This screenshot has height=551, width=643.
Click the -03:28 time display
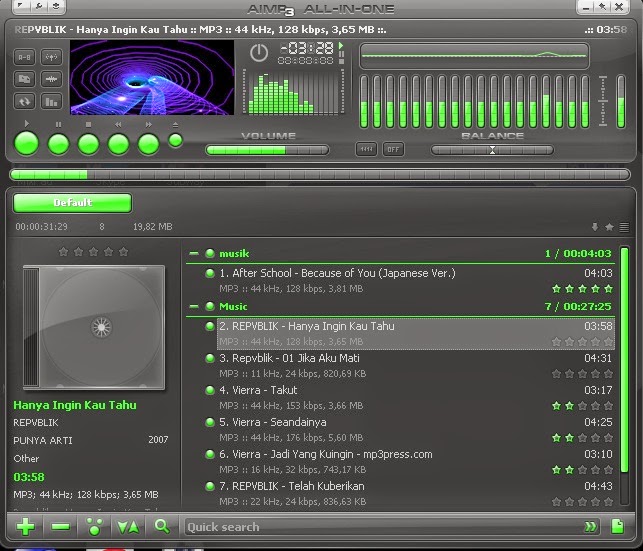tap(307, 48)
